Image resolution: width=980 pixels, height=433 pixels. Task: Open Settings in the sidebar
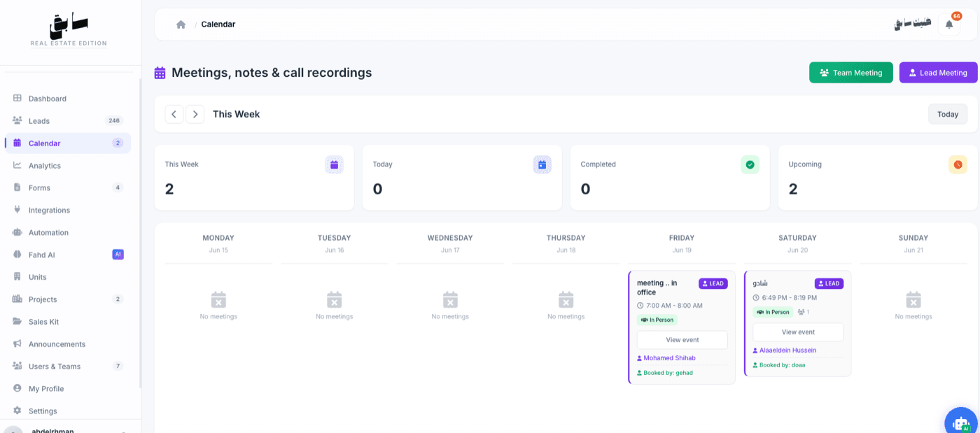(x=68, y=411)
